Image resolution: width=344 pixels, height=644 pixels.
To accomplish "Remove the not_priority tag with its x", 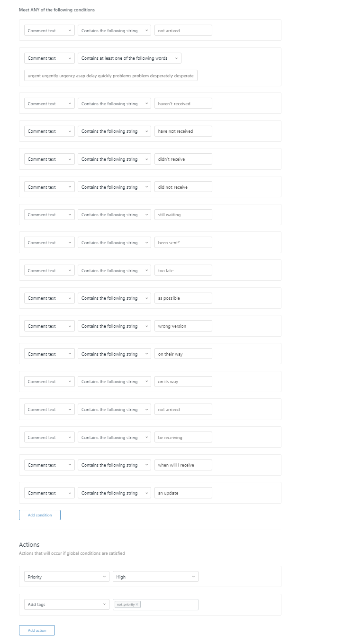I will [137, 605].
